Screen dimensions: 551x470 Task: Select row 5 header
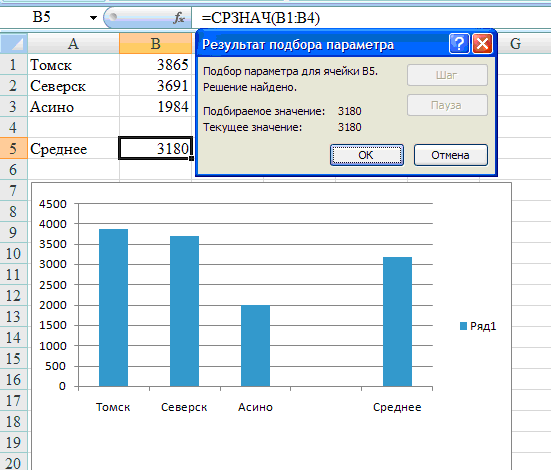(13, 149)
